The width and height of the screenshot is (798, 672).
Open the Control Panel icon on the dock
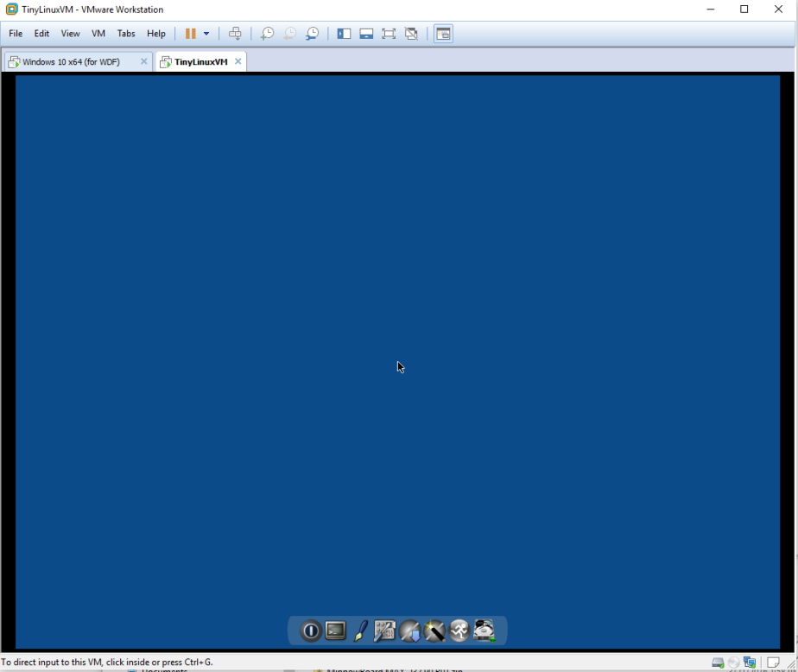pos(385,631)
